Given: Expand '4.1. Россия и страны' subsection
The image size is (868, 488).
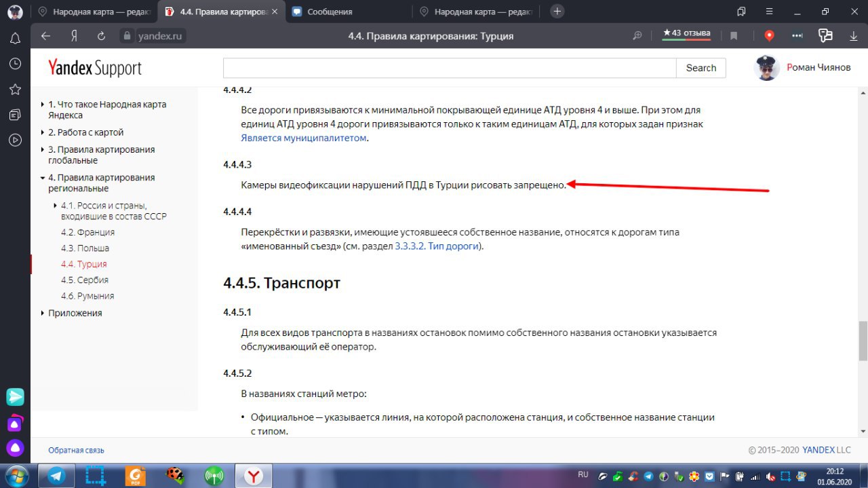Looking at the screenshot, I should pos(113,211).
